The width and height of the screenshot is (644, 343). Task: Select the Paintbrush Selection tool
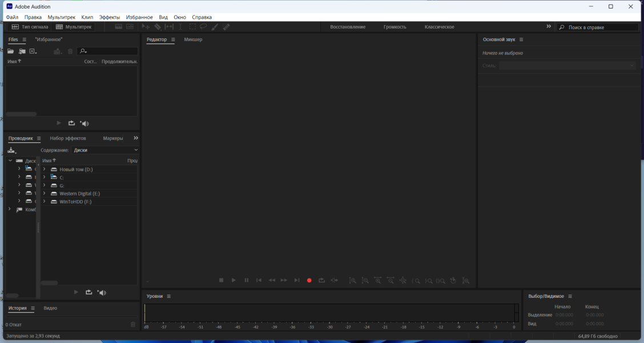[x=215, y=27]
